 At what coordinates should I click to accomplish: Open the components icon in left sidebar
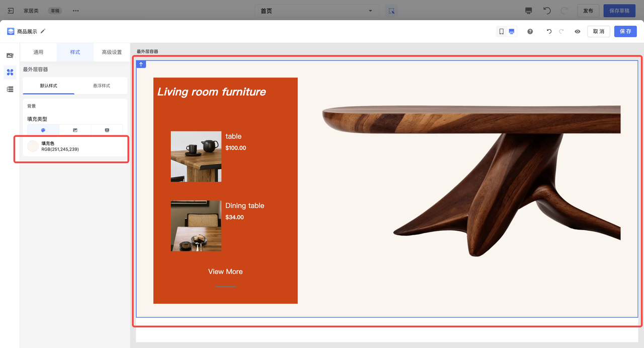[10, 72]
